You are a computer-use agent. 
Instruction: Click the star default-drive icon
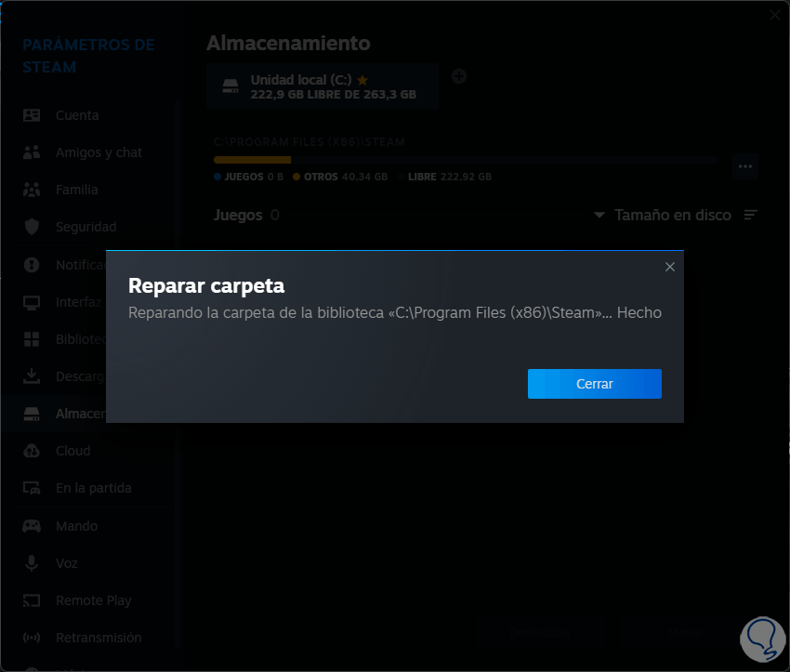pyautogui.click(x=362, y=80)
